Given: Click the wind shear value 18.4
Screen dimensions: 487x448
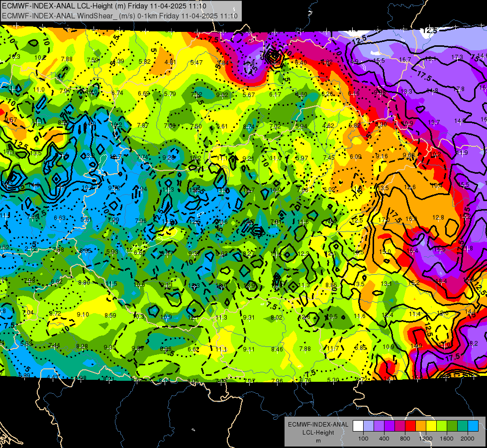Looking at the screenshot, I should [x=441, y=281].
